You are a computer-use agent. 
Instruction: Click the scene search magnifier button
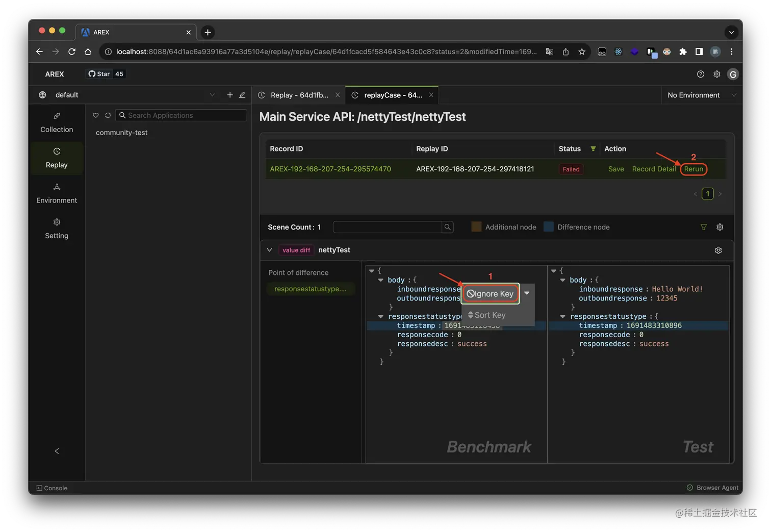[448, 227]
